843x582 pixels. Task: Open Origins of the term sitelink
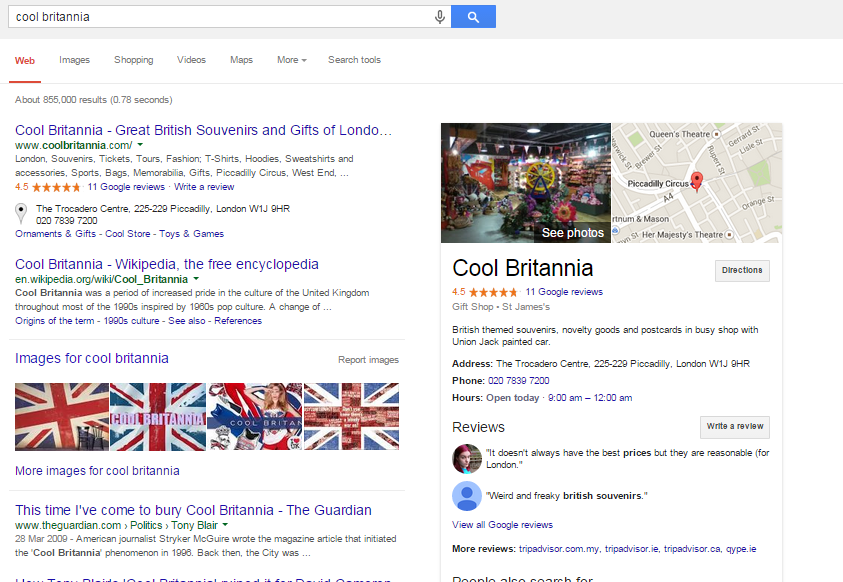54,321
